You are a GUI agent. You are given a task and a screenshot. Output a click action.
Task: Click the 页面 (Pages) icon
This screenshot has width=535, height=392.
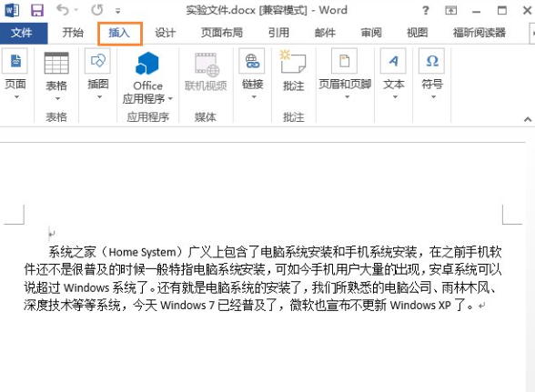tap(15, 61)
